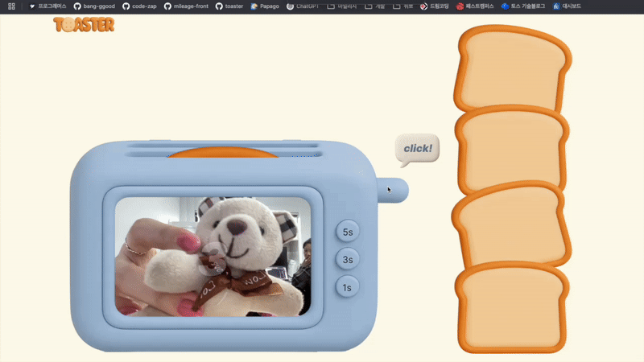Open the code-zap GitHub bookmark
This screenshot has height=362, width=644.
pyautogui.click(x=139, y=6)
